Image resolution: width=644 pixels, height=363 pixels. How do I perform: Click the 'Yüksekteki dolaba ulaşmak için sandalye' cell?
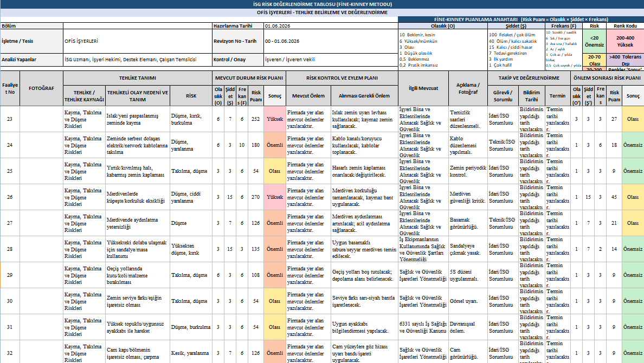[138, 249]
